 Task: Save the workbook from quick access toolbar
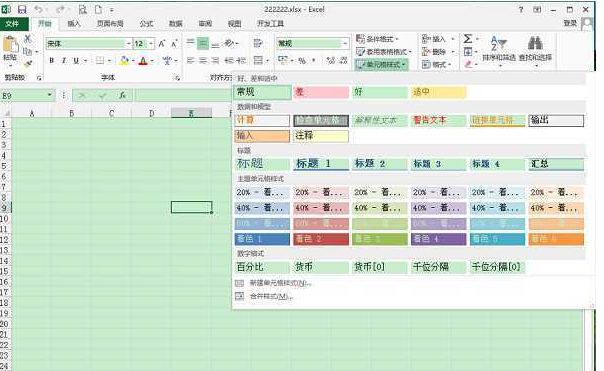(22, 9)
